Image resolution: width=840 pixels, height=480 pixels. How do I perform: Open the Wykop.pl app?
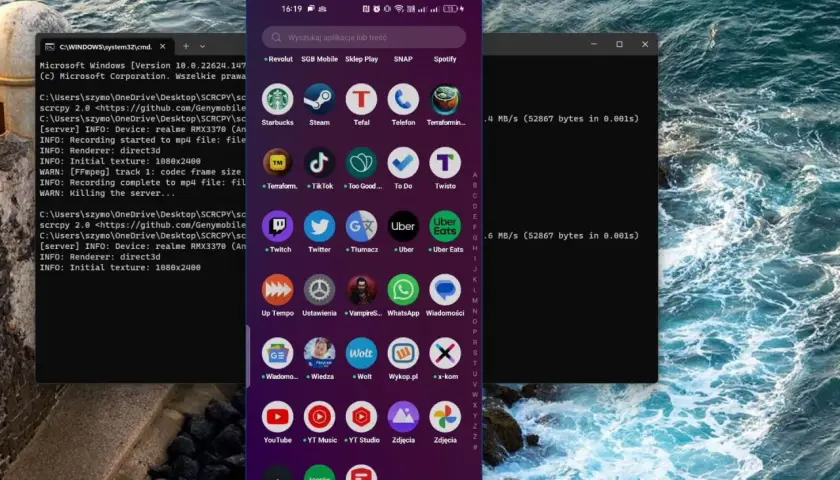403,354
